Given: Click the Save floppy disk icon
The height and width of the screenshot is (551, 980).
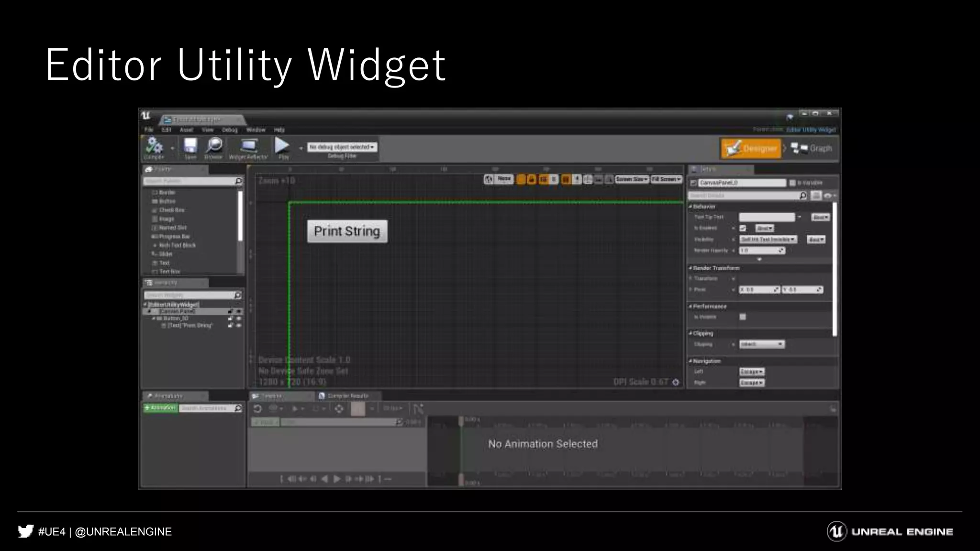Looking at the screenshot, I should click(190, 145).
